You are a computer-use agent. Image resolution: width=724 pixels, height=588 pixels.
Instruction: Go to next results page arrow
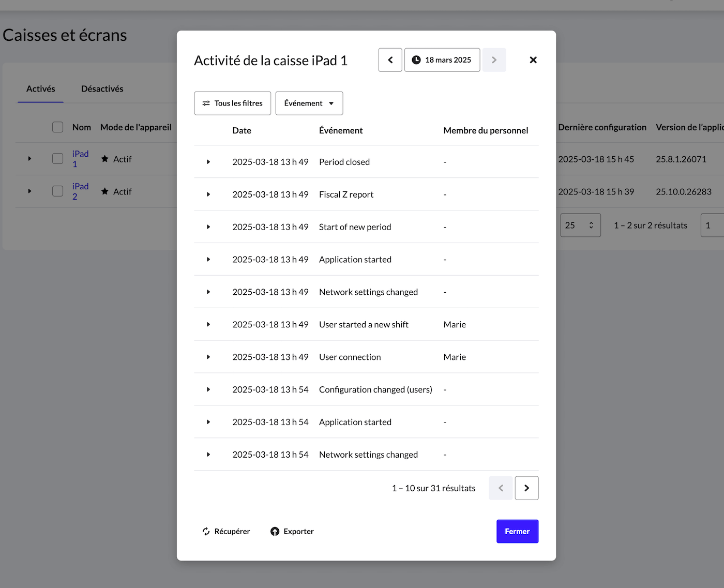pyautogui.click(x=526, y=488)
